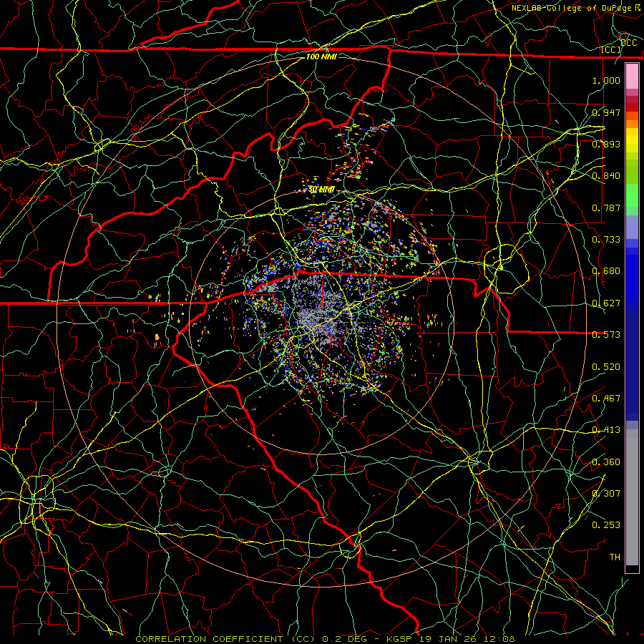Click the KGSP 19 JAN 26 12:08 timestamp
The height and width of the screenshot is (644, 644).
click(451, 639)
